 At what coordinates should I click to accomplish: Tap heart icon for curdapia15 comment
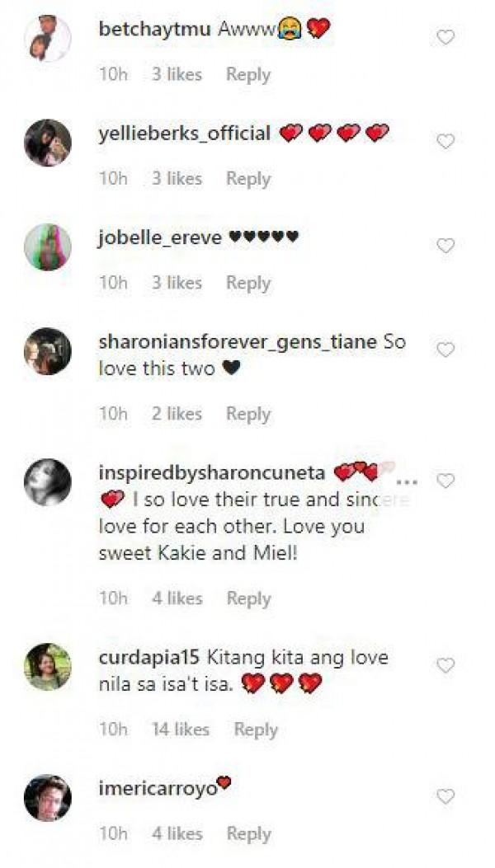click(x=445, y=665)
